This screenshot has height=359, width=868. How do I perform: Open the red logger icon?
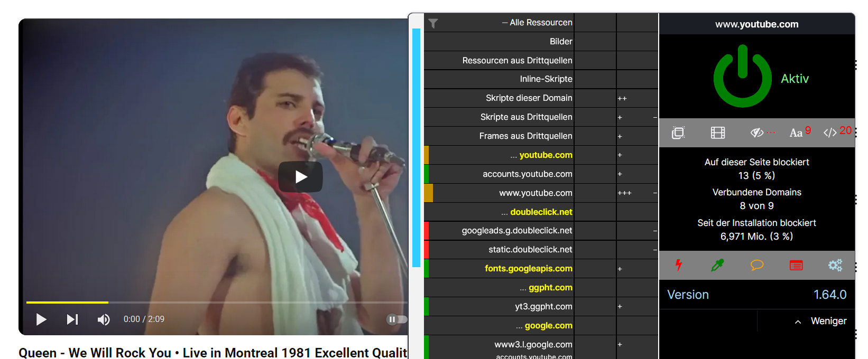tap(796, 265)
